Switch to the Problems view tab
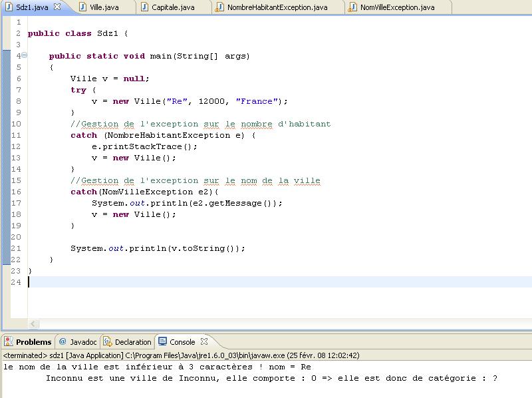Screen dimensions: 532x398 click(x=28, y=341)
